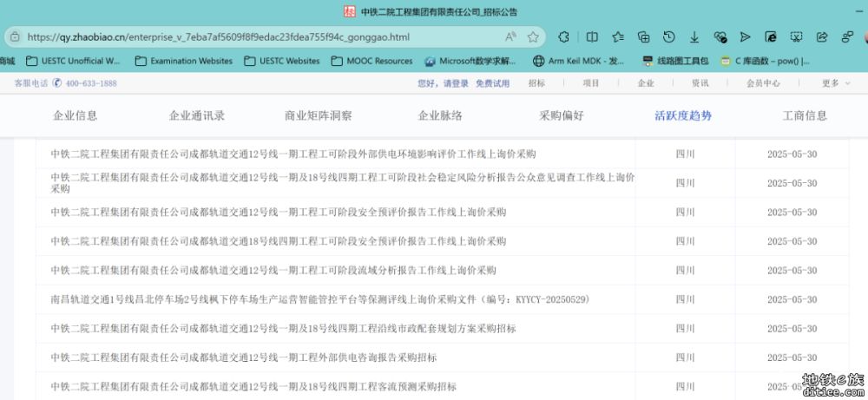View site information lock icon
This screenshot has height=400, width=868.
click(x=15, y=37)
